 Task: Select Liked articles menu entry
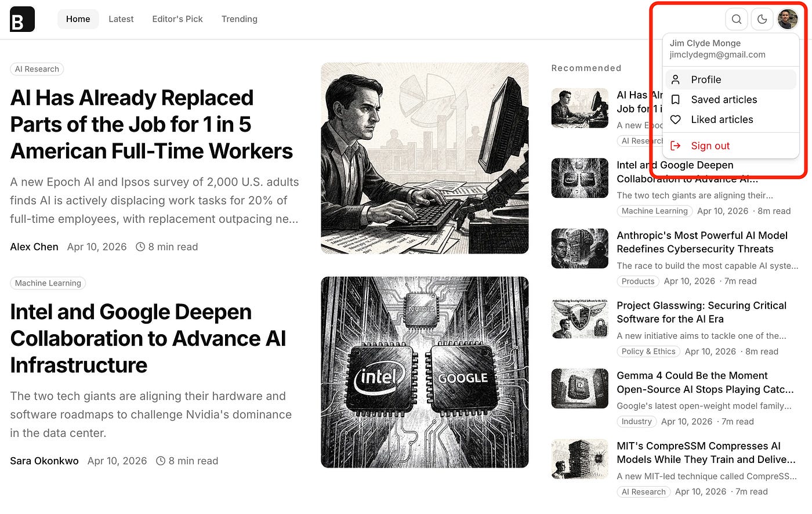click(x=731, y=120)
